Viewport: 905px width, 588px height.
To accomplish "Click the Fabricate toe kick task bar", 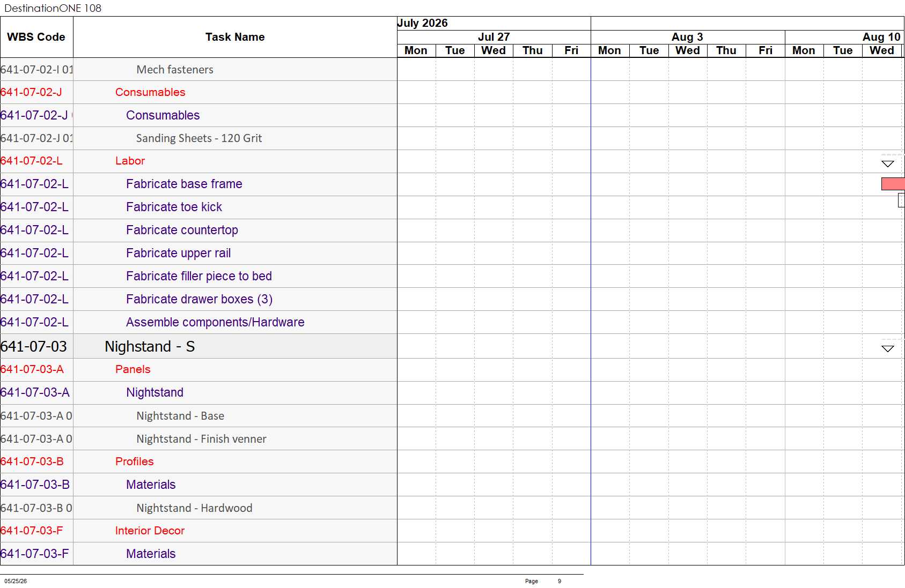I will pos(902,200).
